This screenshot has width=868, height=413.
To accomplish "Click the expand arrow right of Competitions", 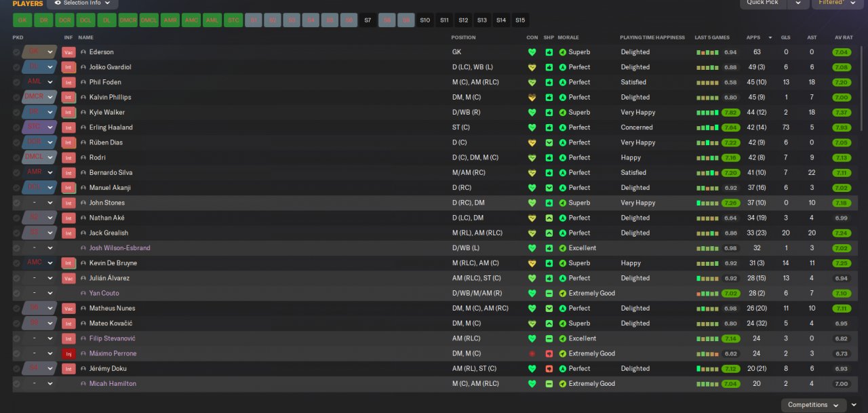I will (854, 405).
